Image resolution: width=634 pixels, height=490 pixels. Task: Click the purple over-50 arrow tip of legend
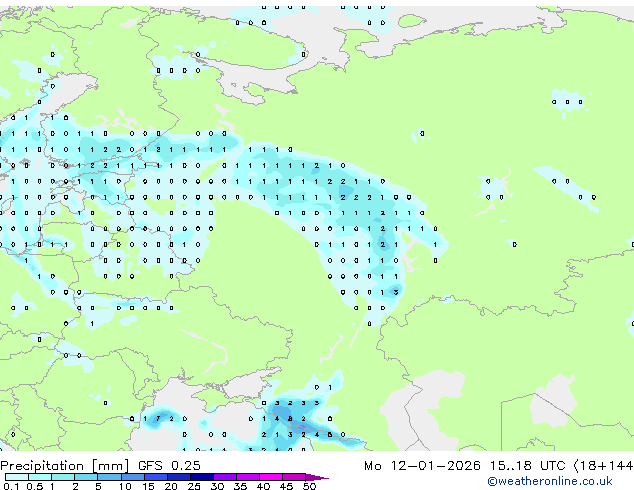click(x=317, y=478)
